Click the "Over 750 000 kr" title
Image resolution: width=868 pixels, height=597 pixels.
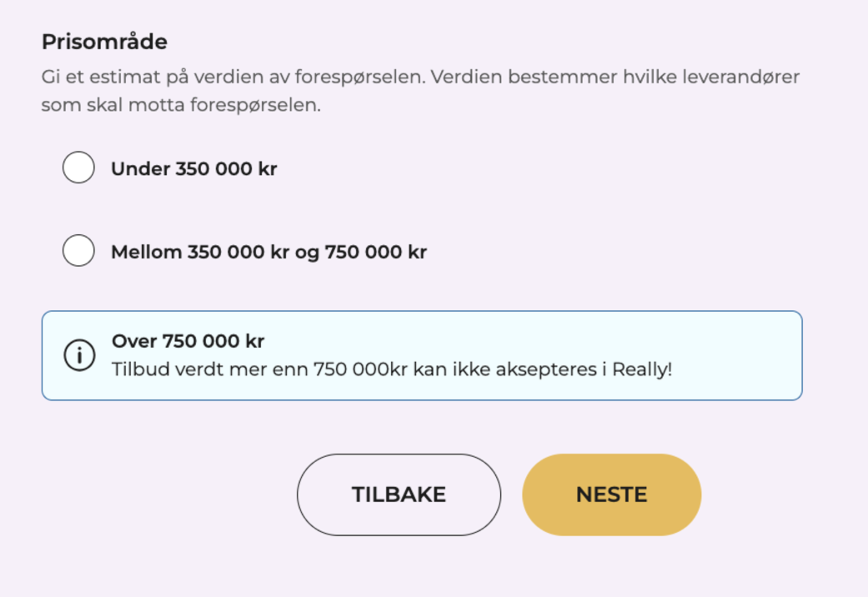188,341
